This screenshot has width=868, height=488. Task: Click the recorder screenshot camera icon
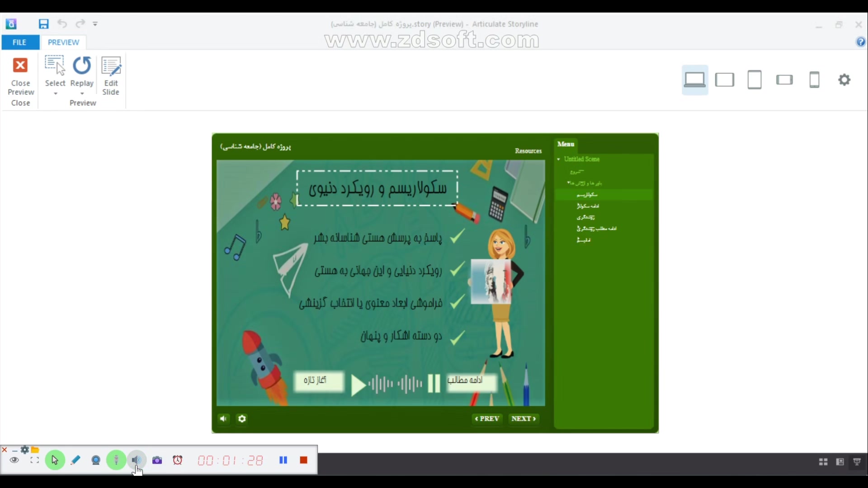tap(157, 460)
